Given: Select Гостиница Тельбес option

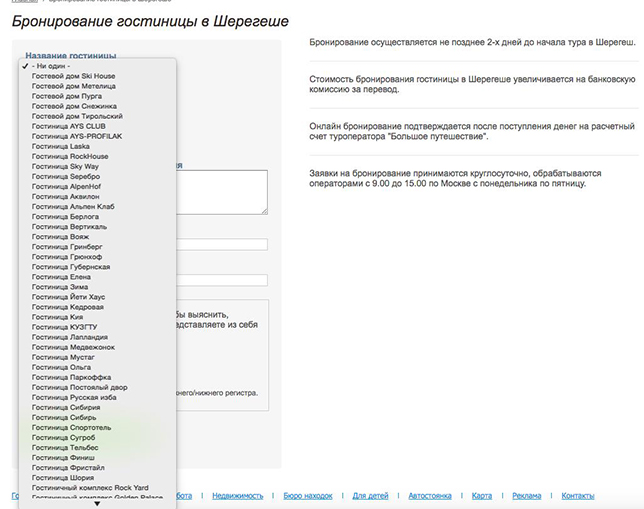Looking at the screenshot, I should coord(97,448).
